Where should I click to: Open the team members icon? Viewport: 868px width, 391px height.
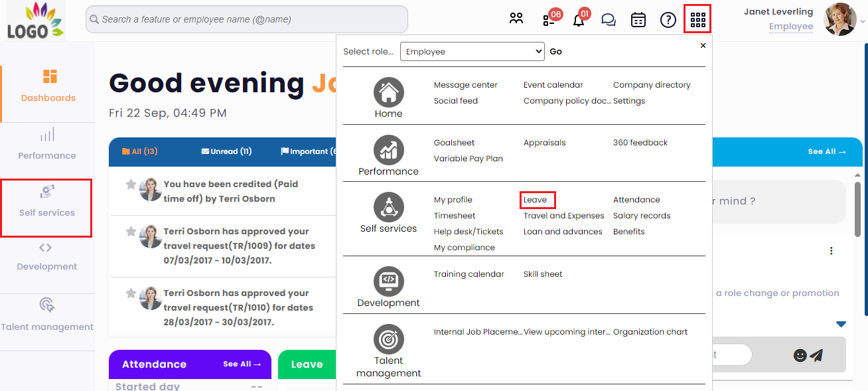click(x=516, y=19)
